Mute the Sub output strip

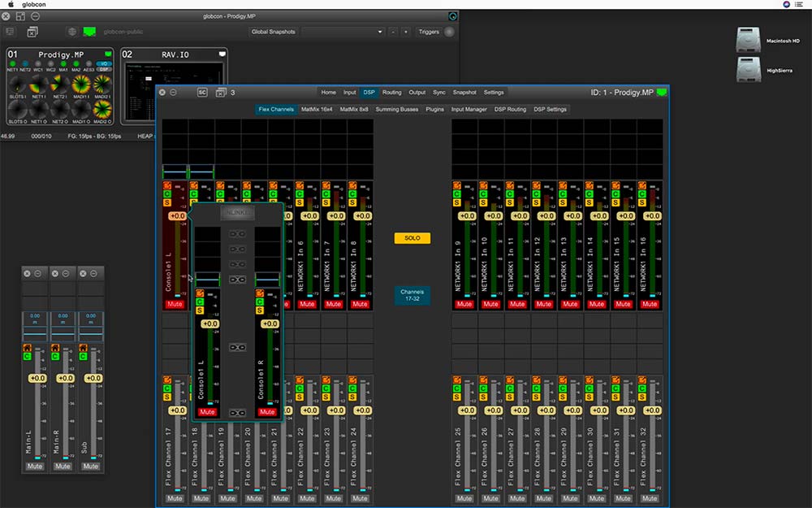91,466
